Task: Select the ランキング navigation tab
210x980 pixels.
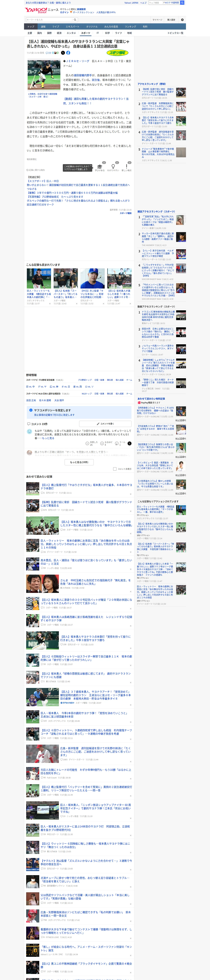Action: pyautogui.click(x=130, y=27)
